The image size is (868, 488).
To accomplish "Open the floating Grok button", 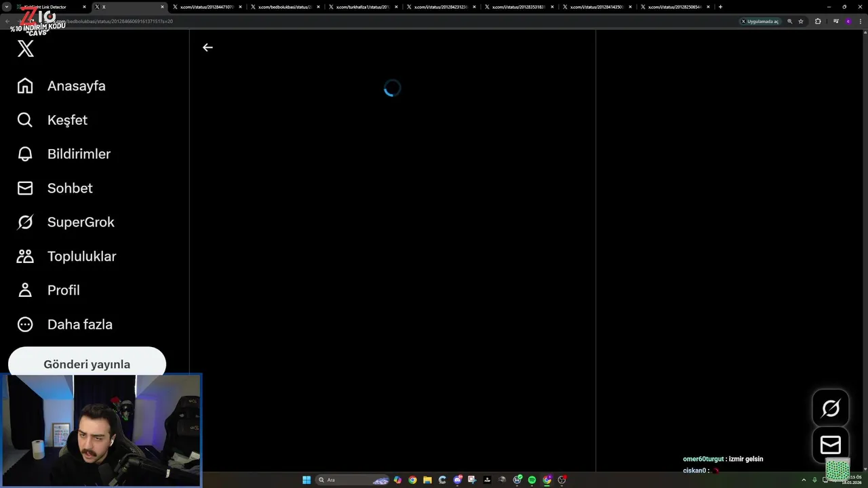I will point(831,408).
